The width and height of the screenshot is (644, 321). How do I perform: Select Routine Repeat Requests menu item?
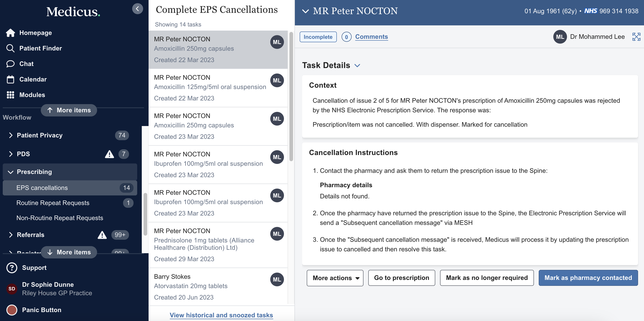coord(53,203)
